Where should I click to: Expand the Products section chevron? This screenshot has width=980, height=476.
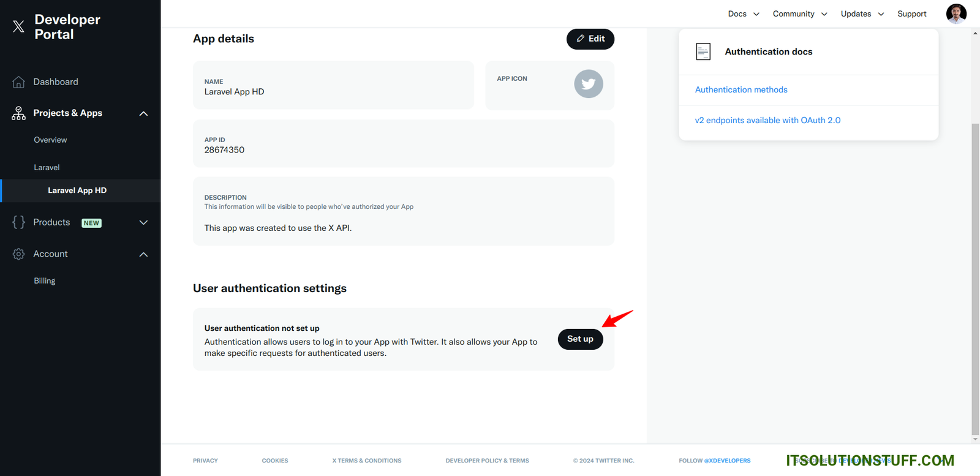(143, 222)
